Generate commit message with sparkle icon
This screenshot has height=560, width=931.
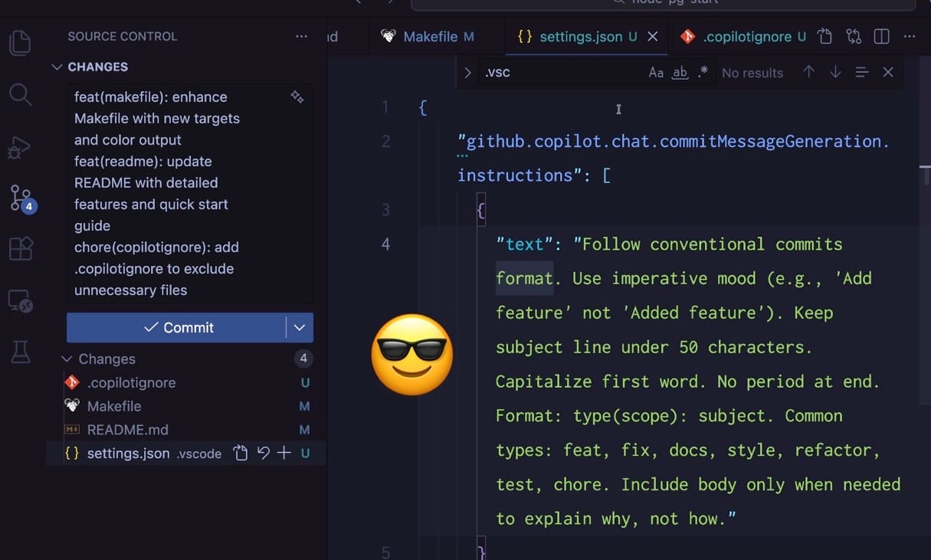click(297, 97)
